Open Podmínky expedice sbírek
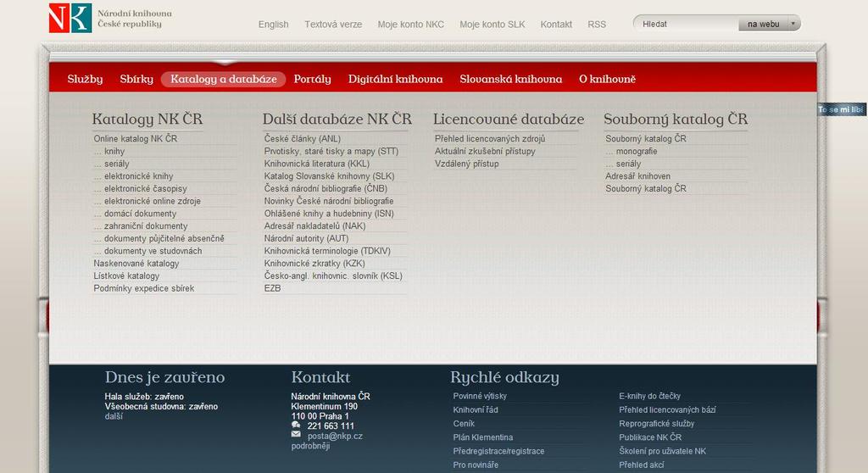 click(x=144, y=288)
